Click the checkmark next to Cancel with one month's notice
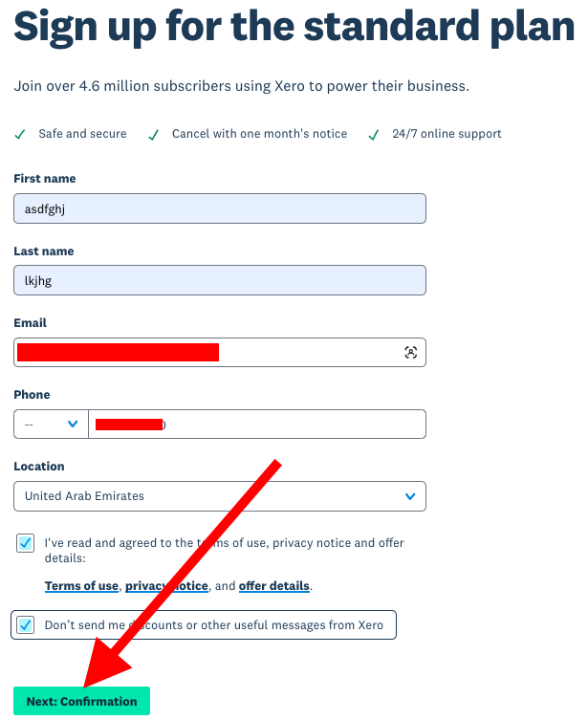The height and width of the screenshot is (720, 588). [153, 135]
